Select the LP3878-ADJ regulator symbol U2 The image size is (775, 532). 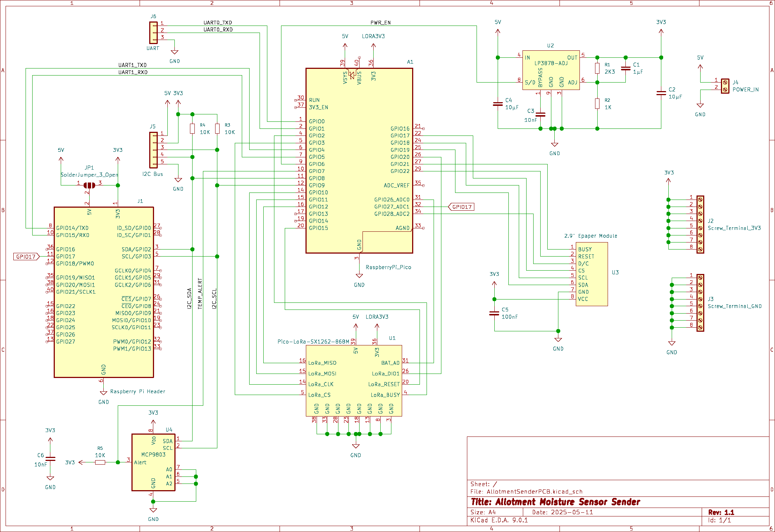[551, 70]
